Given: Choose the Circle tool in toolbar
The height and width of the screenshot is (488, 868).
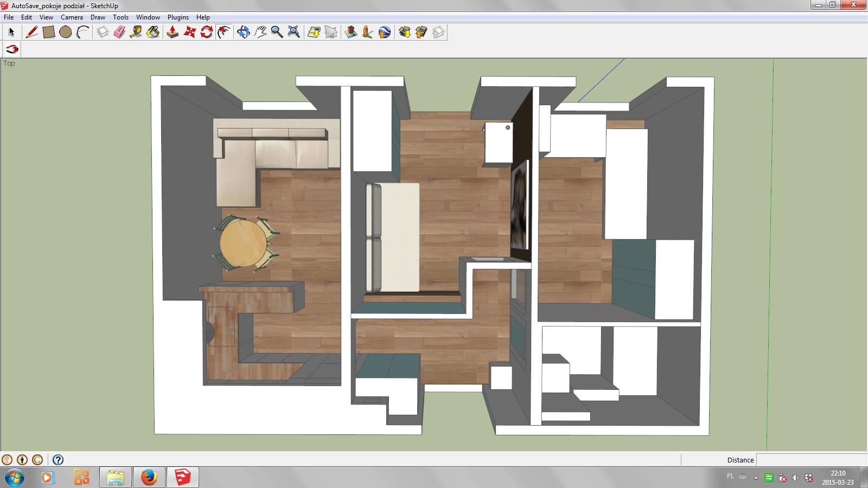Looking at the screenshot, I should pos(66,33).
